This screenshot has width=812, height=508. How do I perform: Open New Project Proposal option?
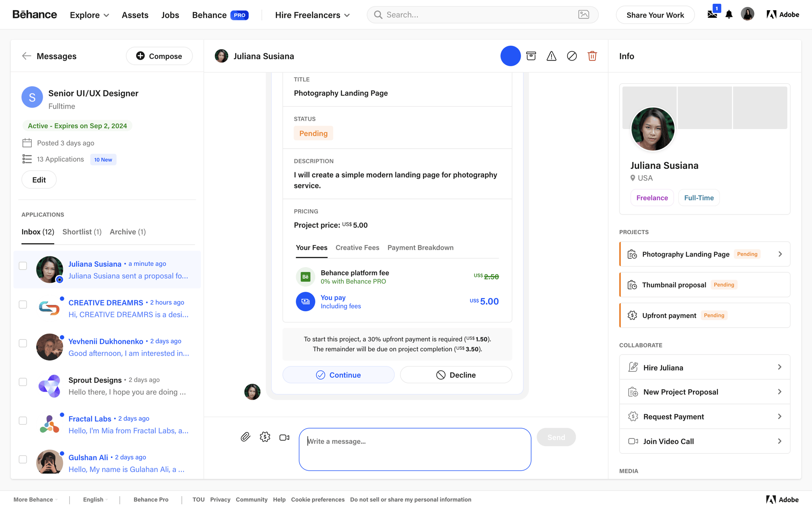click(x=705, y=392)
